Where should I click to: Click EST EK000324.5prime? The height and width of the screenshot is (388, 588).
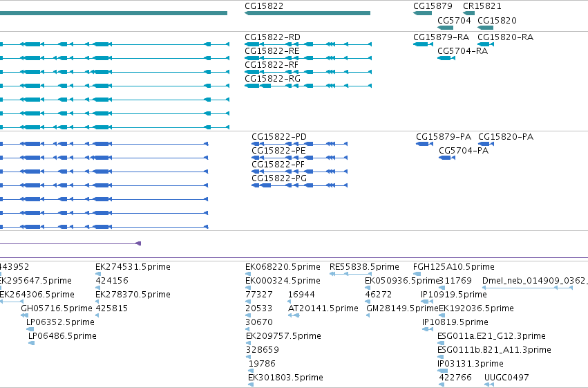pyautogui.click(x=283, y=281)
